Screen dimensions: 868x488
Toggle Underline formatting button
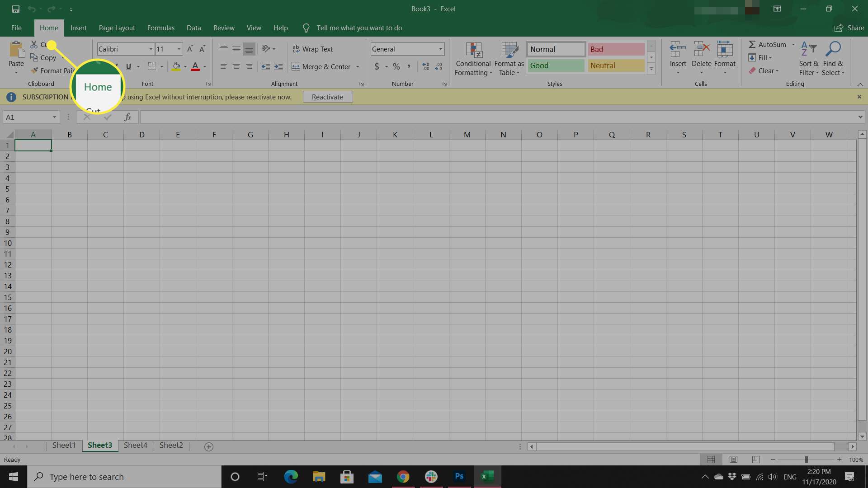[128, 66]
